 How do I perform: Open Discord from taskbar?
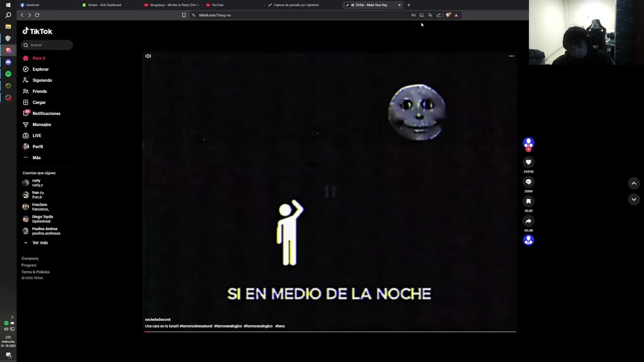pyautogui.click(x=8, y=62)
